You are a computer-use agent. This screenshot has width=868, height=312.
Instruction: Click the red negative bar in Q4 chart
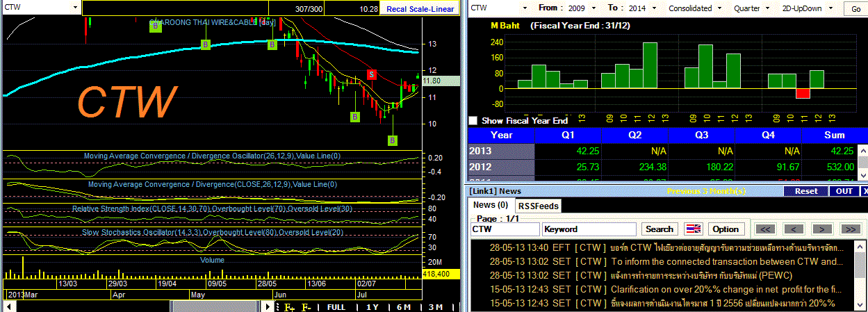pos(803,93)
